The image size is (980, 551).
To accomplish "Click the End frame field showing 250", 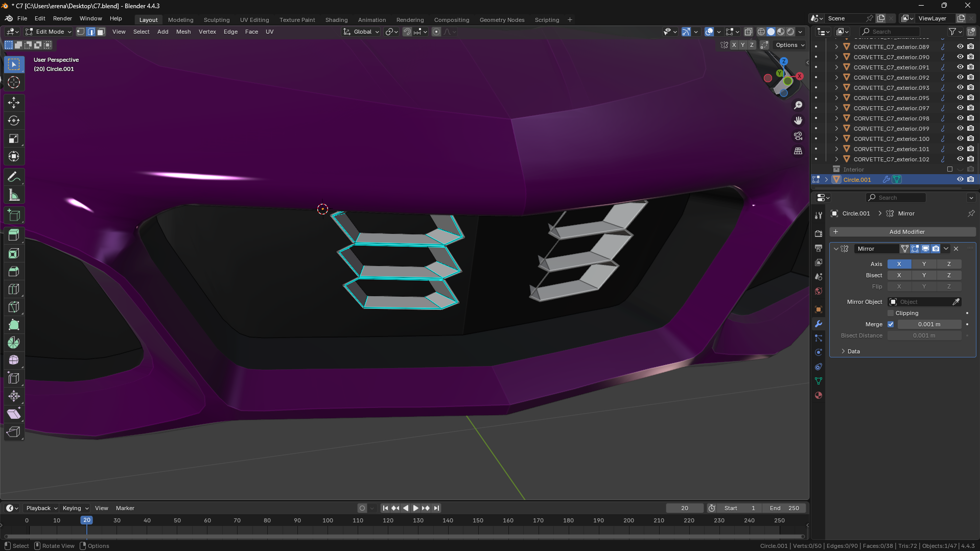I will tap(784, 508).
